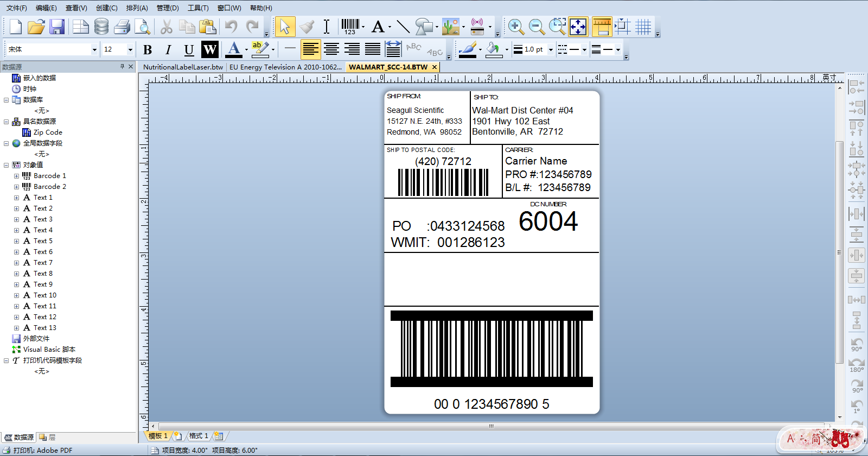Image resolution: width=868 pixels, height=456 pixels.
Task: Undo the last action
Action: click(x=232, y=27)
